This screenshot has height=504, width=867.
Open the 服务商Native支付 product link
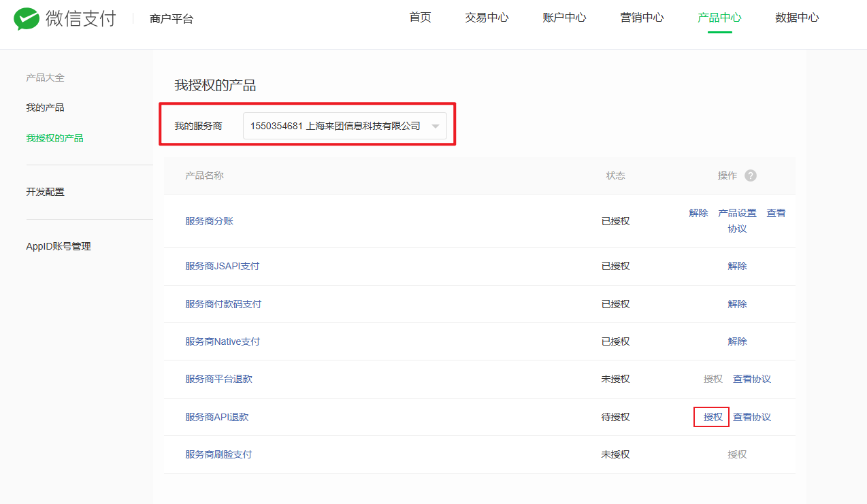point(223,341)
